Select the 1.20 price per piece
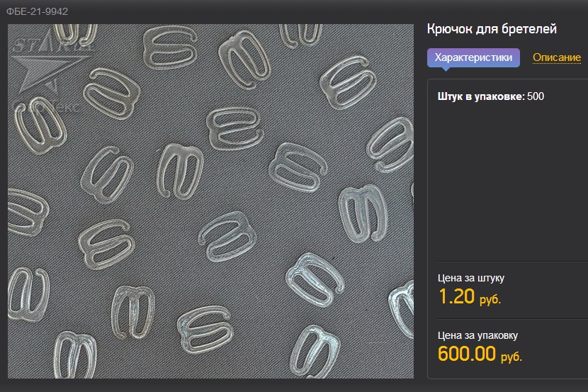This screenshot has height=392, width=588. [x=456, y=297]
